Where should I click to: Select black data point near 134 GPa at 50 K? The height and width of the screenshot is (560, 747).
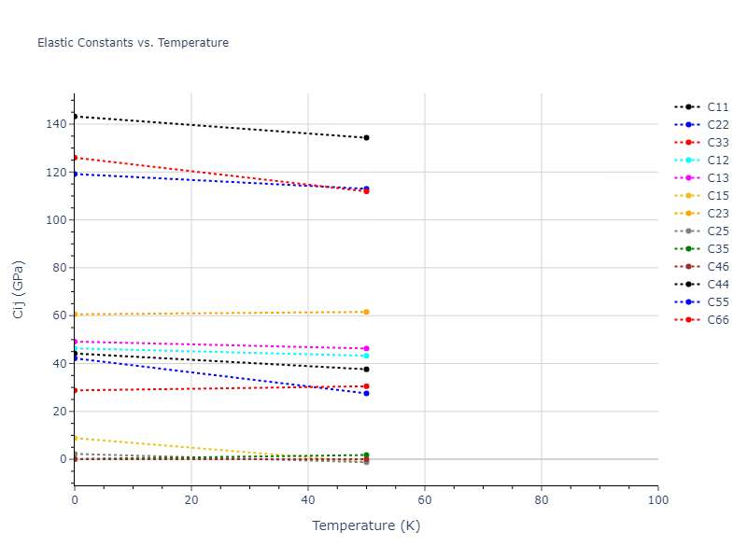(x=366, y=138)
